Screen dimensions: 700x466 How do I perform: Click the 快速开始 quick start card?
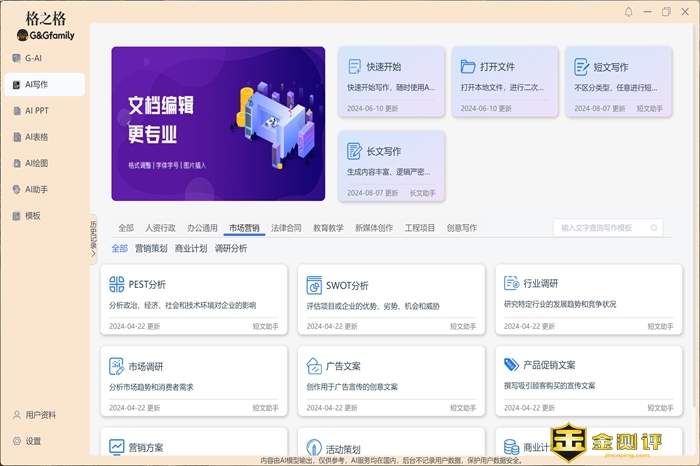point(391,74)
